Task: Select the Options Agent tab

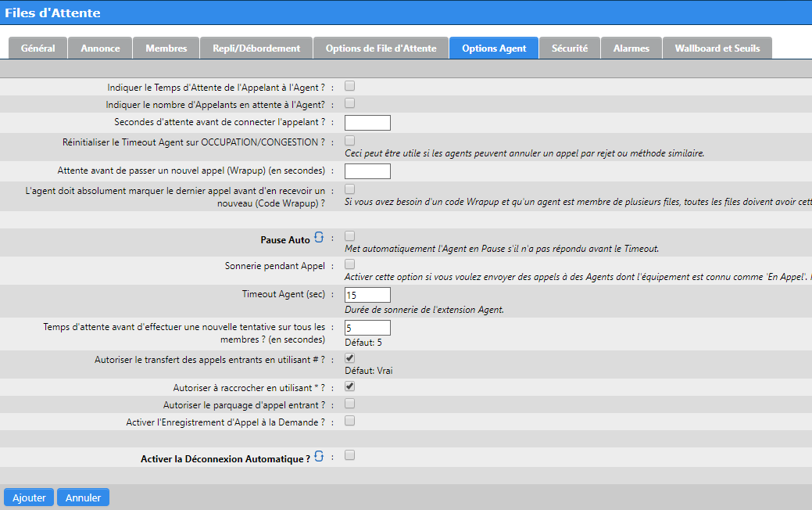Action: [494, 48]
